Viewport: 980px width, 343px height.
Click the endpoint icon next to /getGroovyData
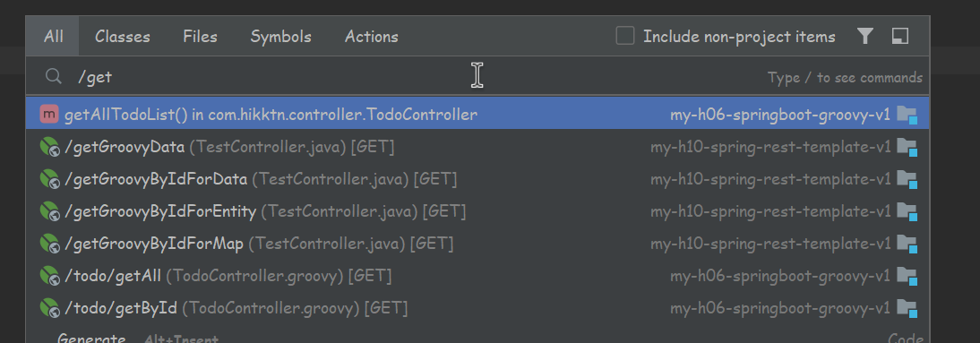48,147
